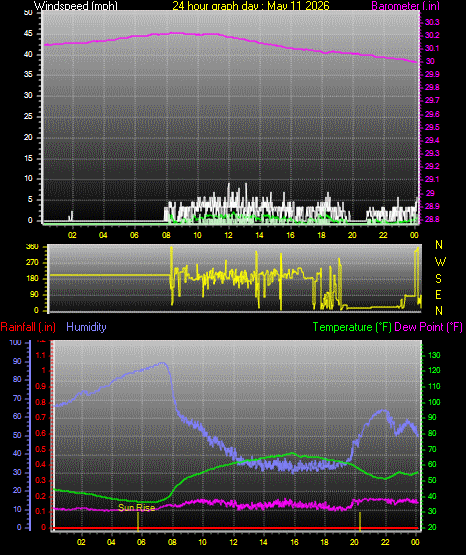This screenshot has height=555, width=466.
Task: Click the 90 value on the wind direction axis
Action: (x=34, y=294)
